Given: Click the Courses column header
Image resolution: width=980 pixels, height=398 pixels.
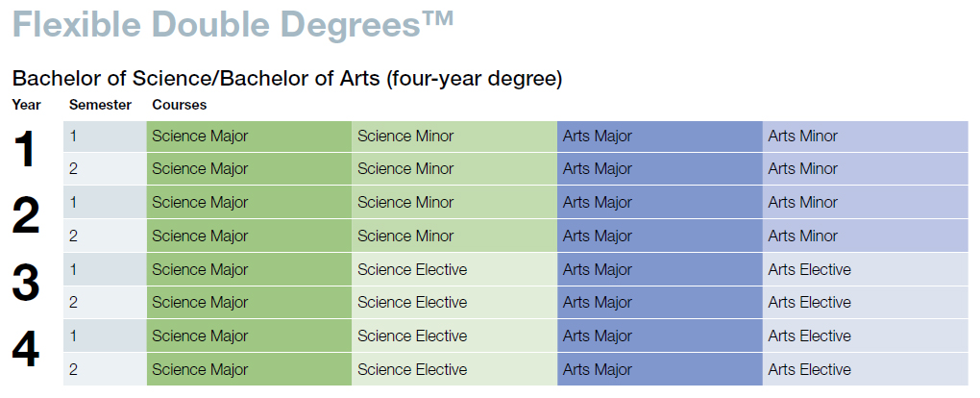Looking at the screenshot, I should 180,105.
